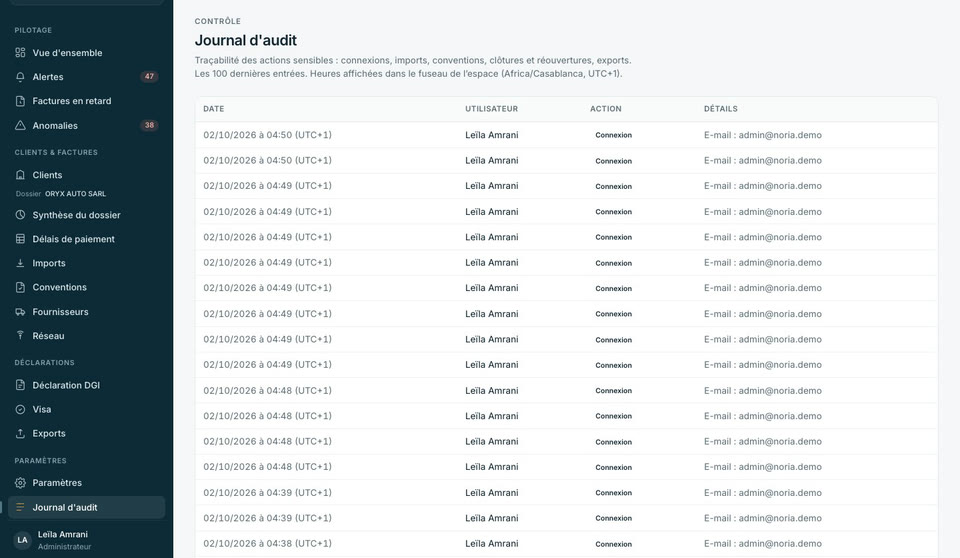Click the Délais de paiement table icon

tap(20, 239)
